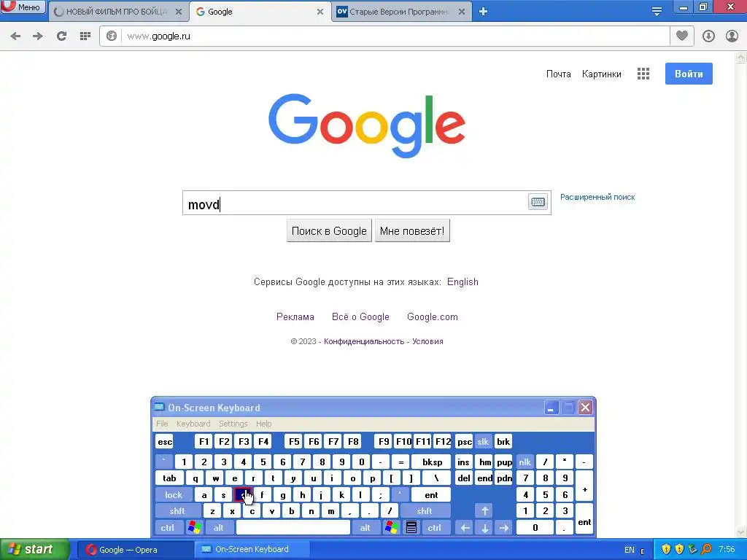The width and height of the screenshot is (747, 560).
Task: Click the up arrow key
Action: (484, 511)
